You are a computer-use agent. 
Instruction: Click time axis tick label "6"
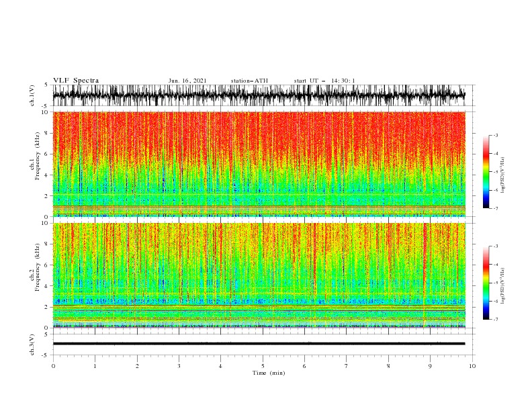(304, 366)
